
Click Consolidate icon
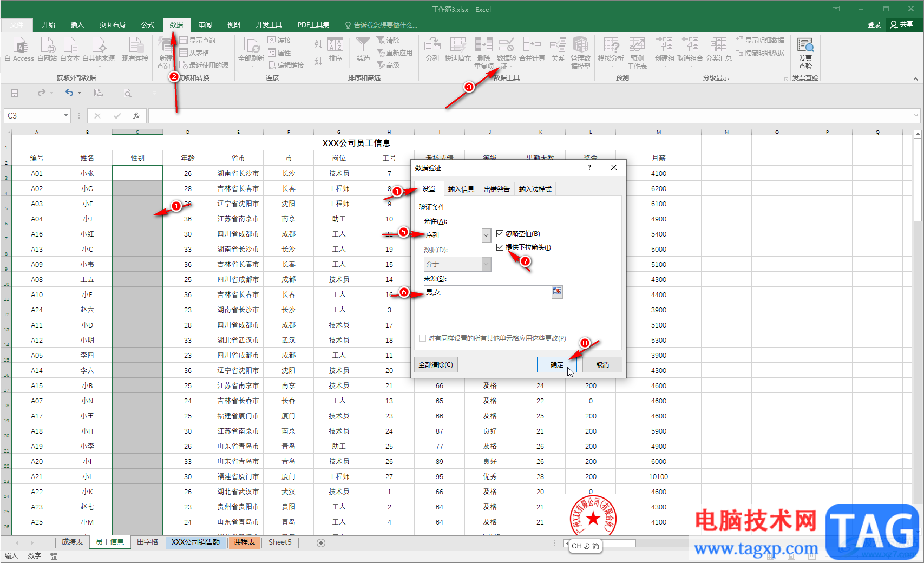coord(532,45)
